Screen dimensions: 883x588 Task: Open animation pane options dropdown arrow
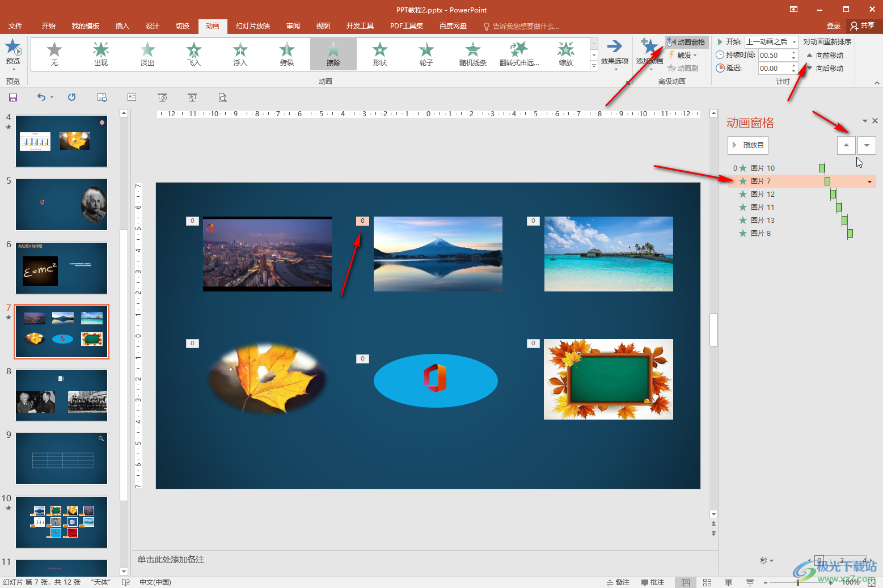point(865,121)
